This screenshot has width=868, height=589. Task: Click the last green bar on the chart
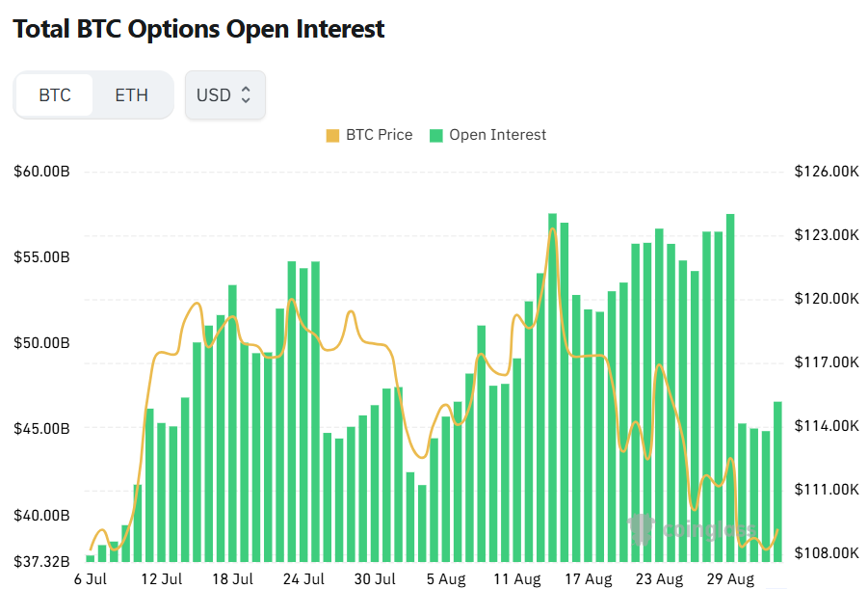coord(777,481)
